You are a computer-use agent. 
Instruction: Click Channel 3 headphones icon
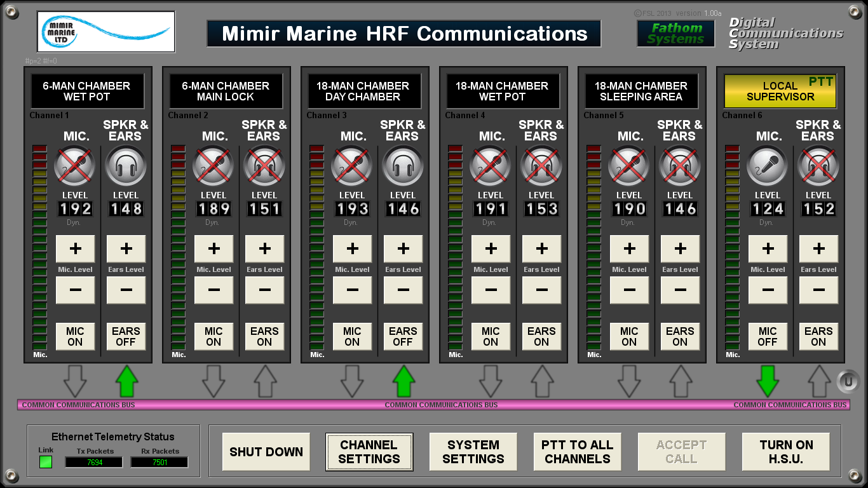(x=403, y=166)
